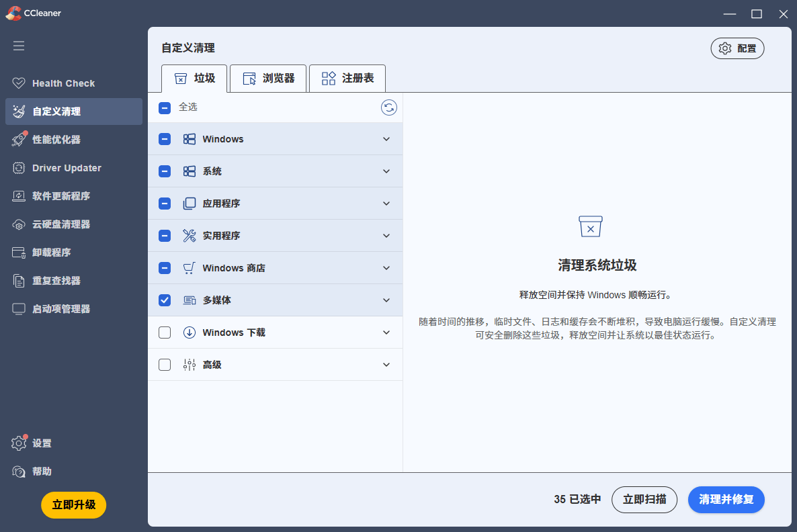Click the 清理系统垃圾 heading
The height and width of the screenshot is (532, 797).
597,265
